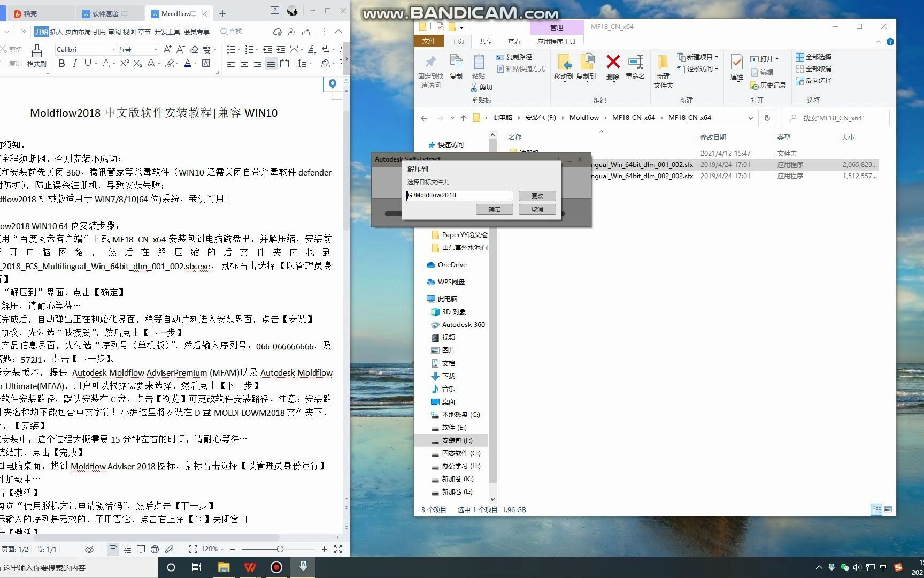Apply bold formatting in WPS toolbar
Viewport: 924px width, 578px height.
(x=61, y=64)
